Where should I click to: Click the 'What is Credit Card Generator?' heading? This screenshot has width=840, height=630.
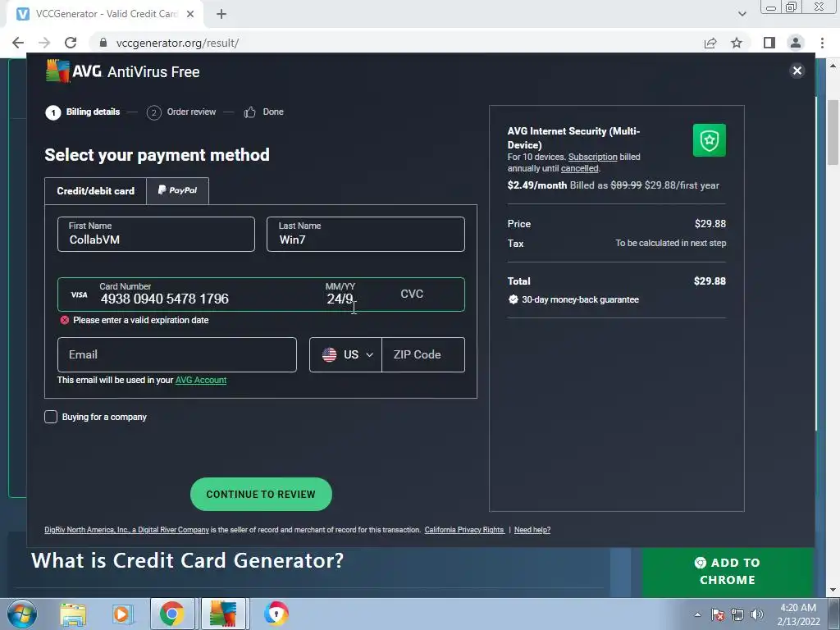(188, 561)
